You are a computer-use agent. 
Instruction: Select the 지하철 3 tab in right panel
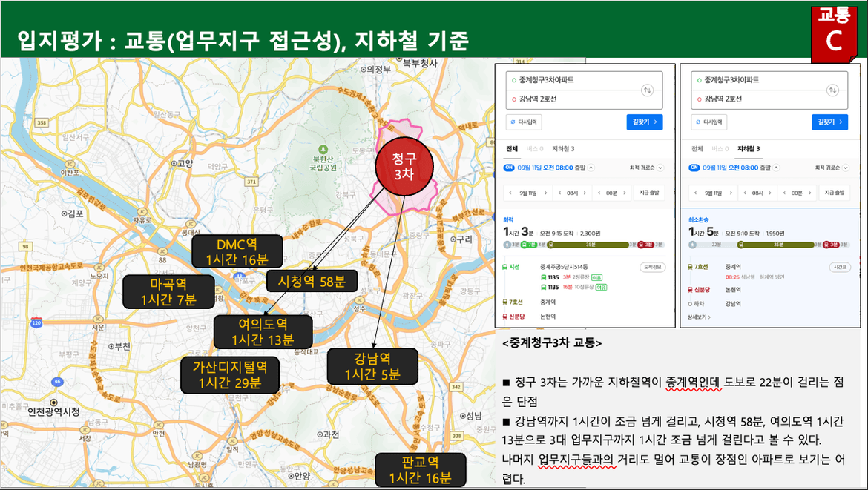click(749, 149)
